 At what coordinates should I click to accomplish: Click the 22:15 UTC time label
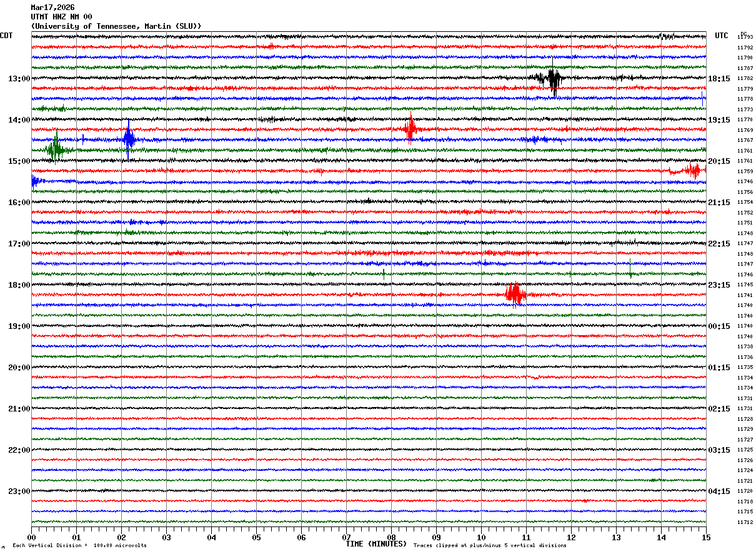click(719, 243)
